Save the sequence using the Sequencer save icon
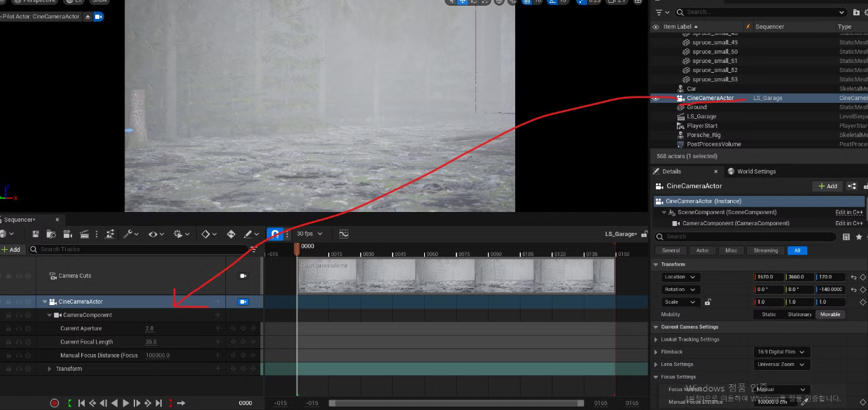 [36, 234]
